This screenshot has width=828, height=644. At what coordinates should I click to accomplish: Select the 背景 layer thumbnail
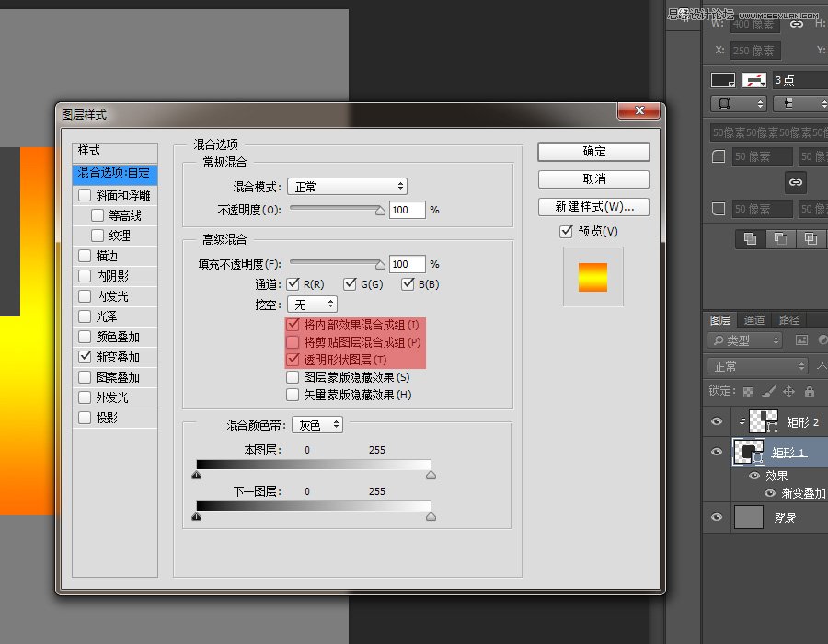coord(748,517)
